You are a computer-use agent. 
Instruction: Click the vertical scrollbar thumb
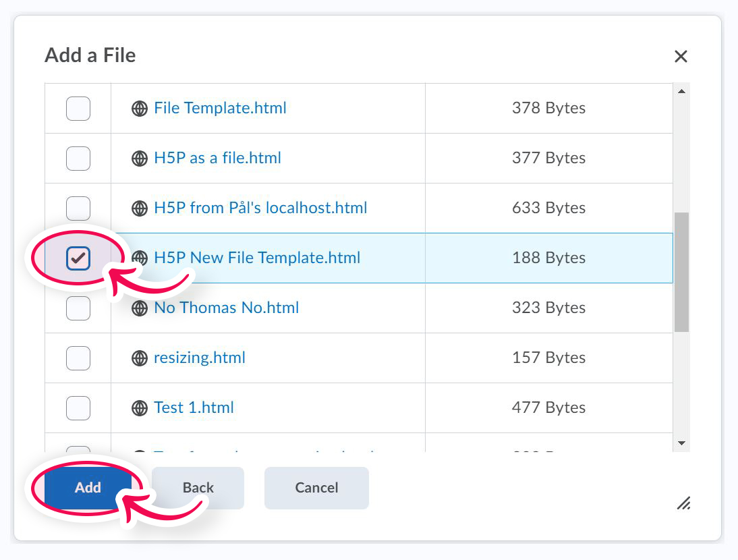point(681,272)
